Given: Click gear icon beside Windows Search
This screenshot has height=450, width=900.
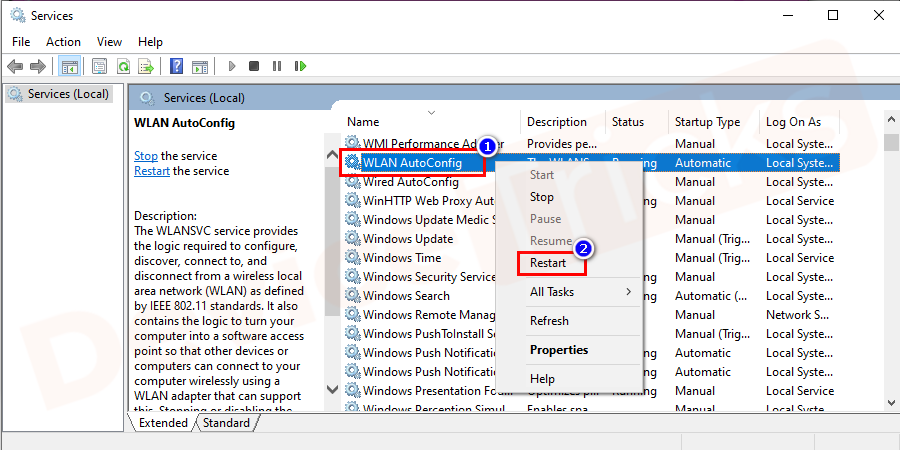Looking at the screenshot, I should coord(352,295).
